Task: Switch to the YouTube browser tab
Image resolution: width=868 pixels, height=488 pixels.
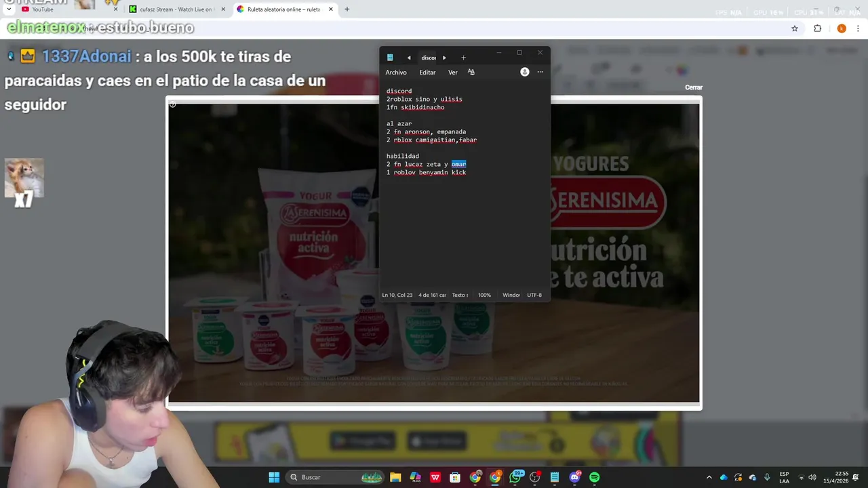Action: coord(68,9)
